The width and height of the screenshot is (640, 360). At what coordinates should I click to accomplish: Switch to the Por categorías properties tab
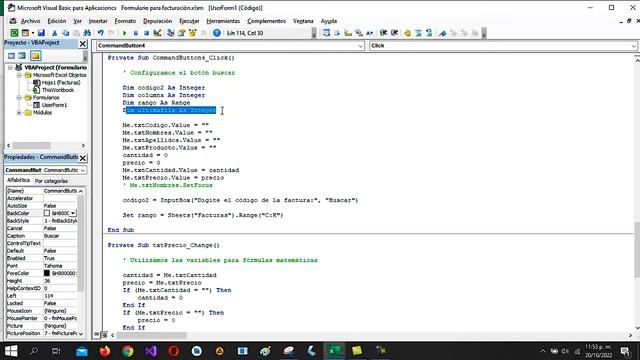[x=51, y=181]
